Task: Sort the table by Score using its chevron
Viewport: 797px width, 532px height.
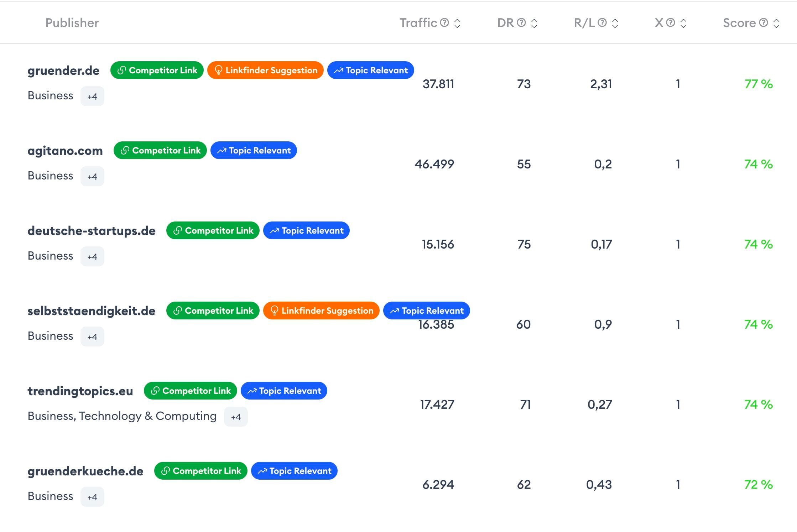Action: tap(776, 22)
